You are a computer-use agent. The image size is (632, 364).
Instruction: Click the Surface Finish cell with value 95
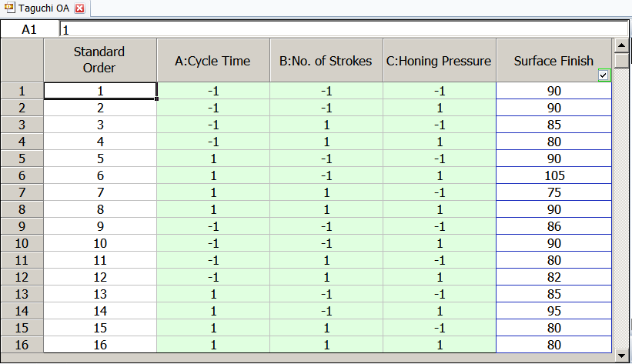[553, 311]
